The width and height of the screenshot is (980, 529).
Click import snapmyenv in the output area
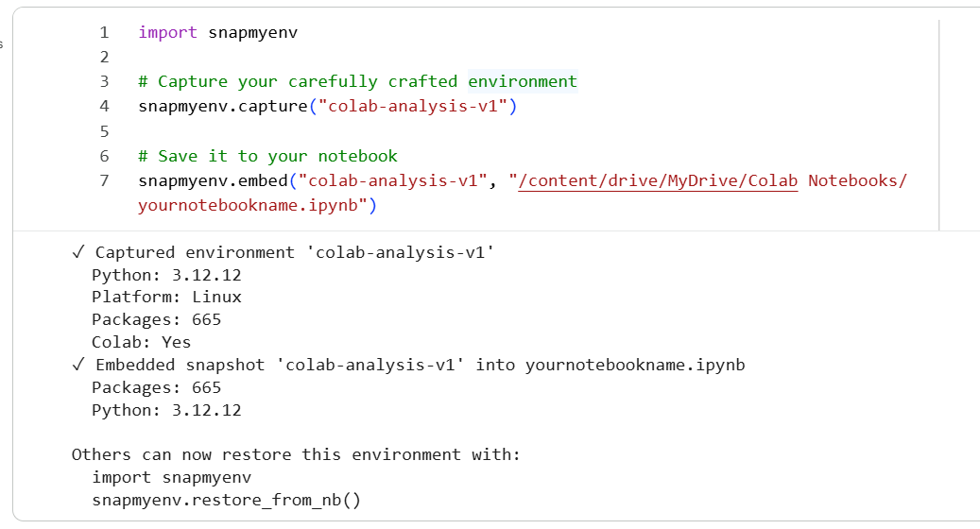pyautogui.click(x=171, y=478)
